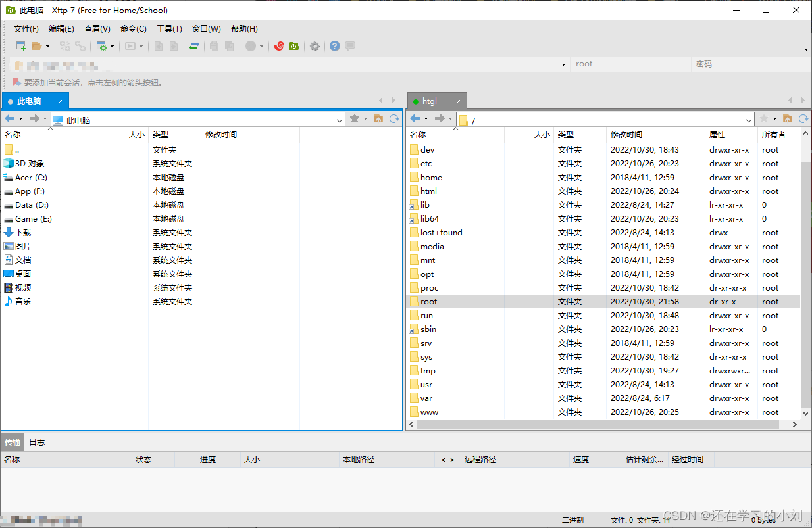This screenshot has height=528, width=812.
Task: Switch to the 传输 transfer tab
Action: tap(13, 443)
